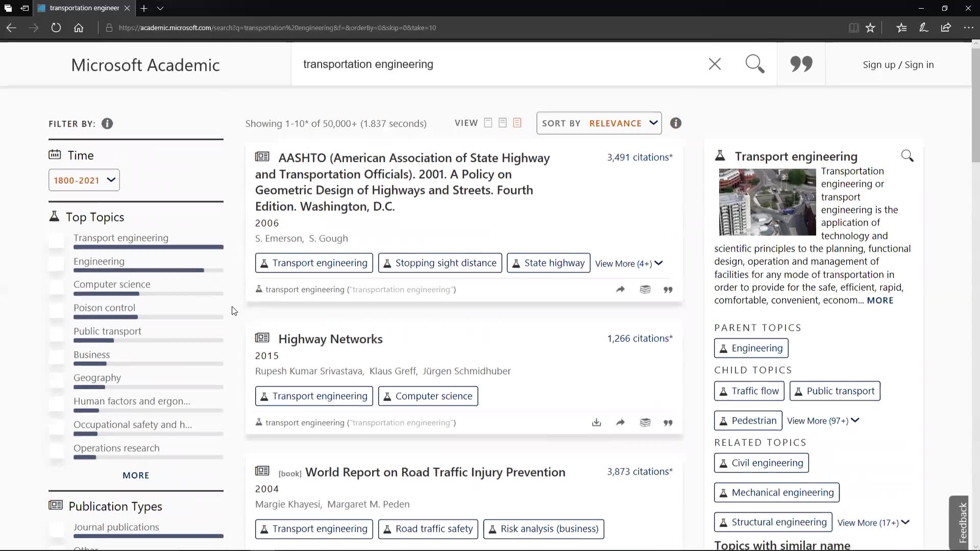Open the citation quote icon beside search
Image resolution: width=980 pixels, height=551 pixels.
(x=801, y=64)
